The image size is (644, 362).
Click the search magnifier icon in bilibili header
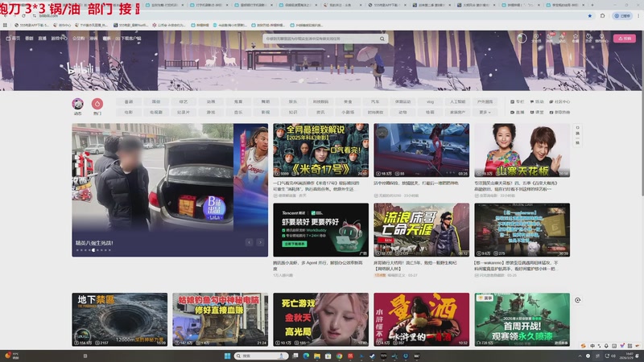pos(382,39)
